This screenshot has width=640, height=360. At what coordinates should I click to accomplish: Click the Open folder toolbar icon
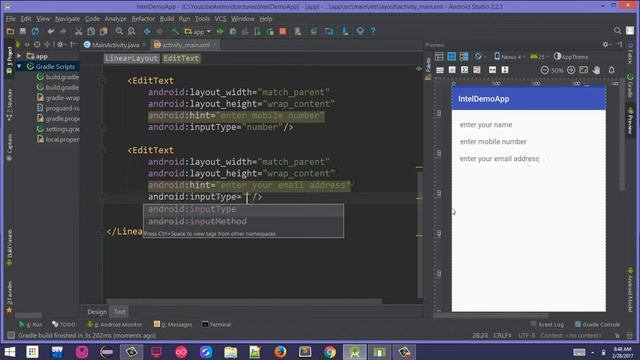pyautogui.click(x=10, y=31)
